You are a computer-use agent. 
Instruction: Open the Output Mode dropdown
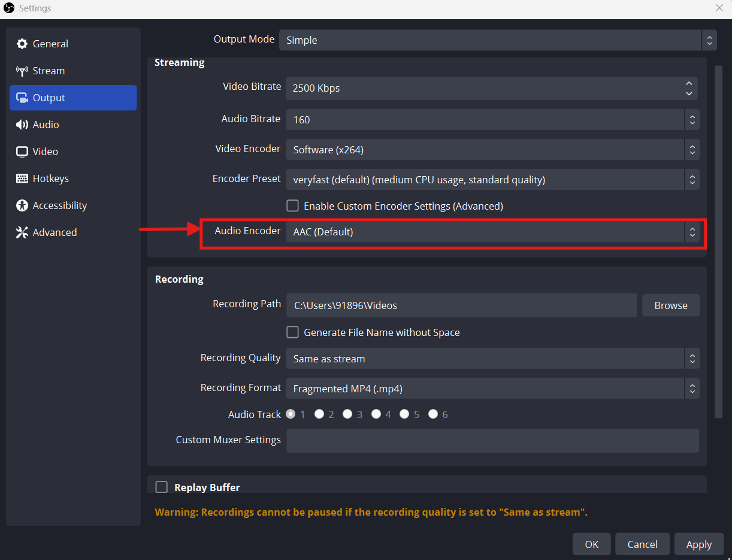click(x=498, y=40)
